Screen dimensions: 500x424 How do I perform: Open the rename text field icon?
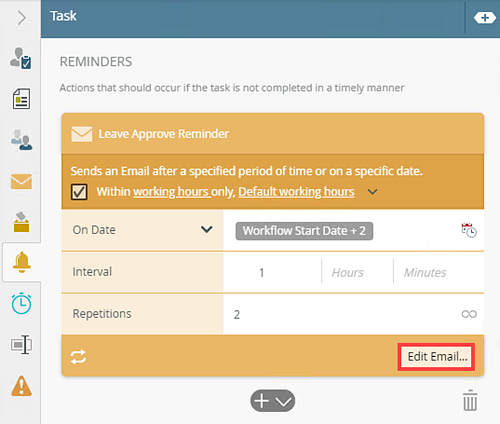[21, 345]
